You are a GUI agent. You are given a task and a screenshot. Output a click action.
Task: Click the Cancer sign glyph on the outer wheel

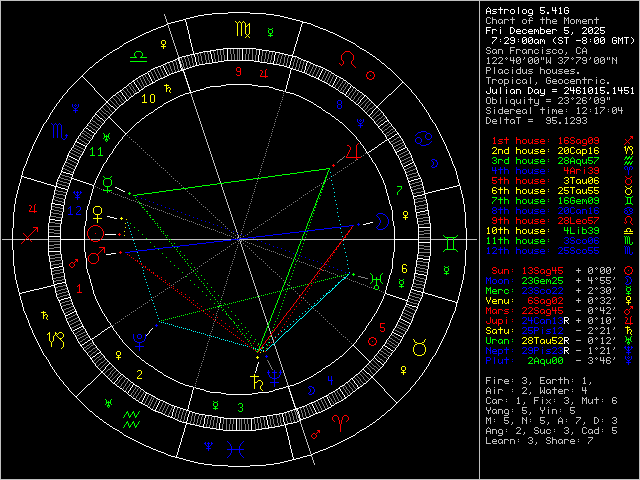(x=423, y=138)
